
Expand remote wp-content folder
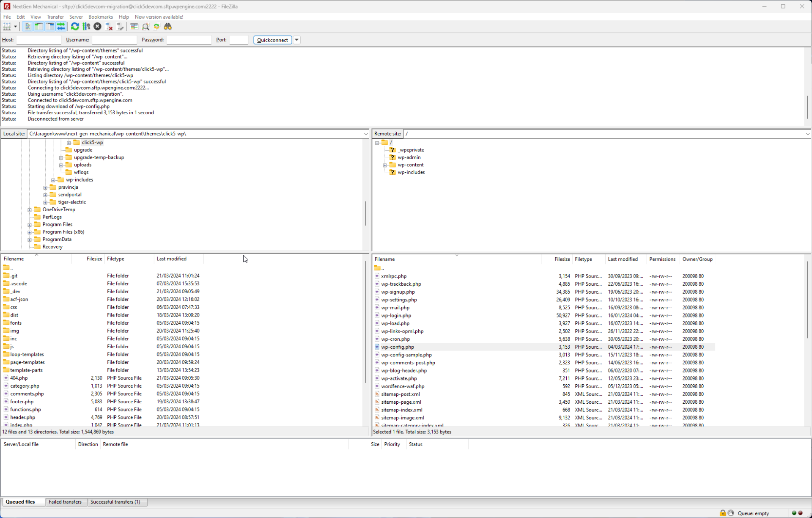[385, 165]
